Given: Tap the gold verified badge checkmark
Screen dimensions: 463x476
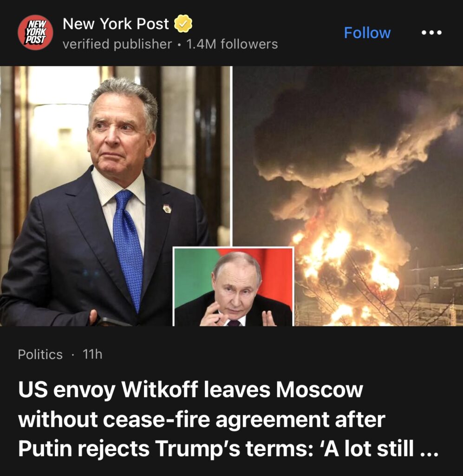Looking at the screenshot, I should tap(183, 23).
